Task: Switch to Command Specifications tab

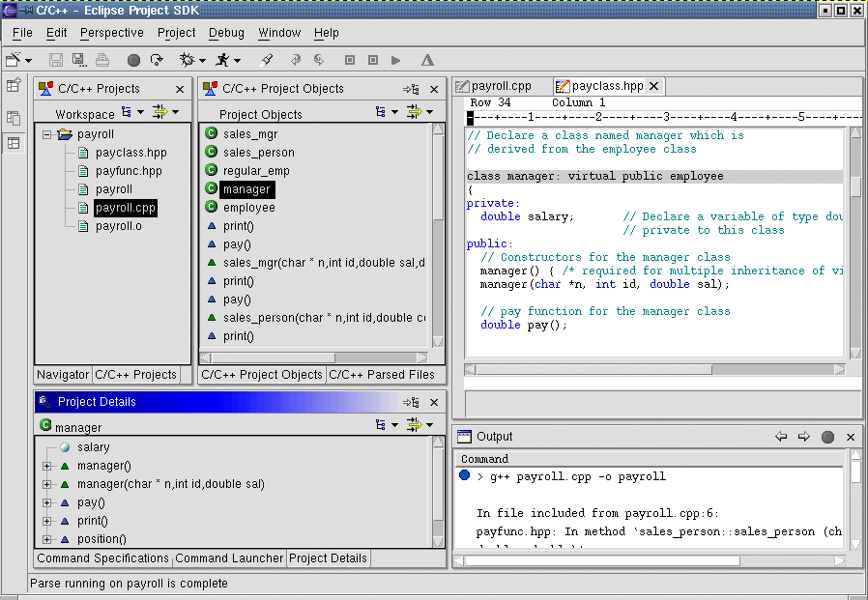Action: click(x=103, y=558)
